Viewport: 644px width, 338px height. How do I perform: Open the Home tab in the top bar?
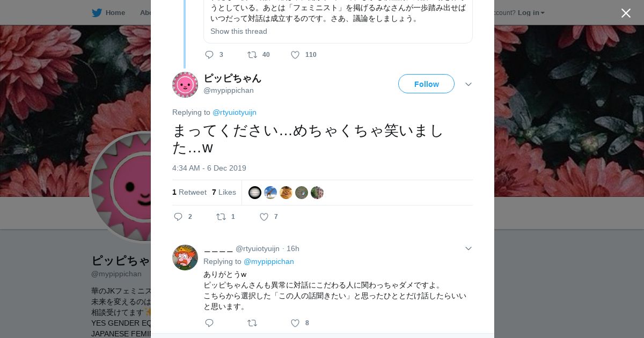click(115, 12)
